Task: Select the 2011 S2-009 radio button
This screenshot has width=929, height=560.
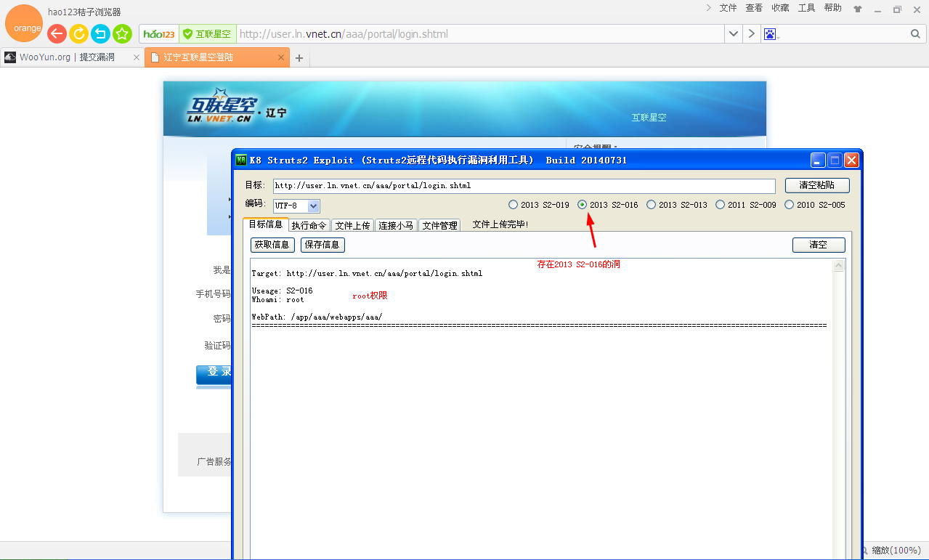Action: coord(746,205)
